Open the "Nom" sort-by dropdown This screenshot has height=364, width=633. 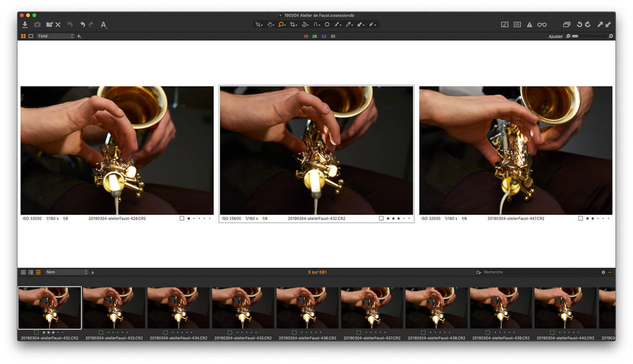(x=66, y=272)
